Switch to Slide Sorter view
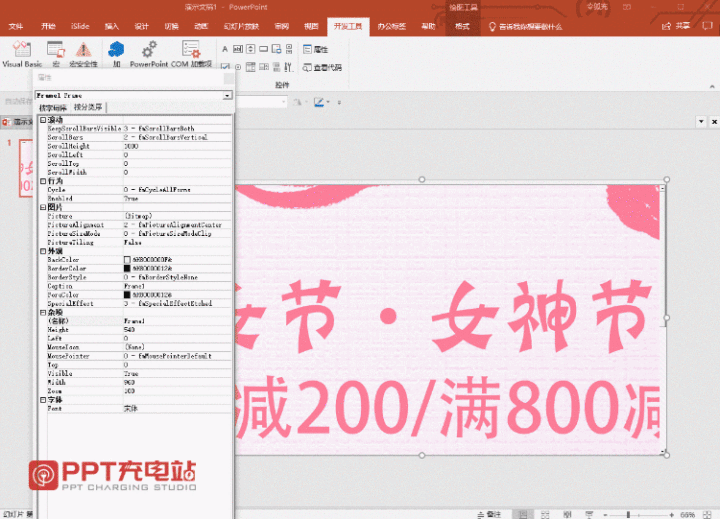Screen dimensions: 720x519 point(545,514)
